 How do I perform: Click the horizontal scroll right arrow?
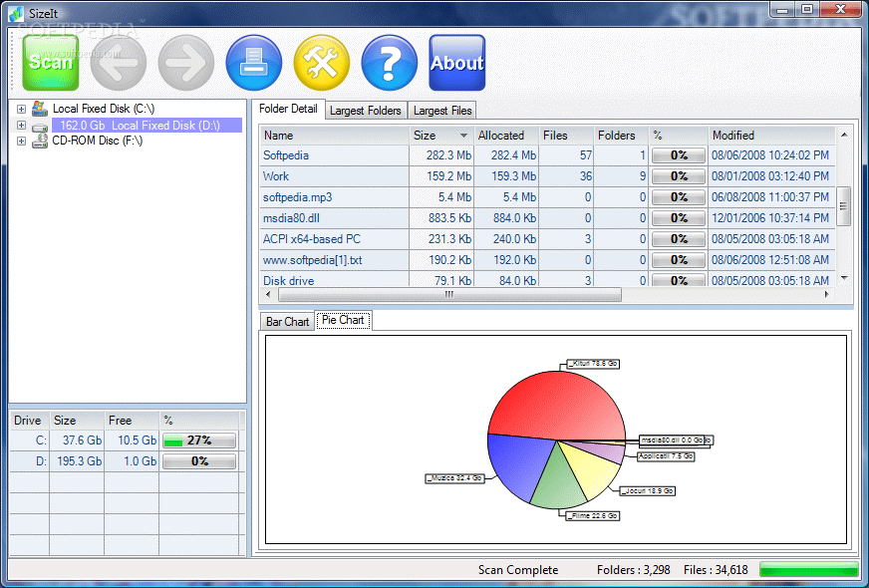(x=827, y=294)
